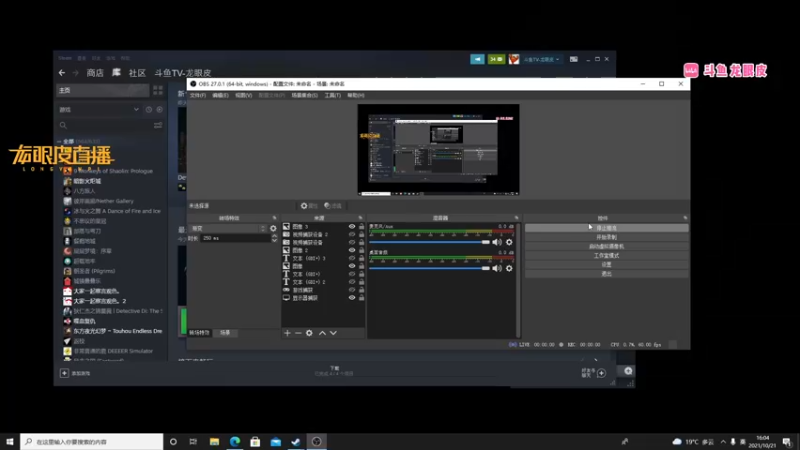Open 桌面音频 audio settings gear
This screenshot has width=800, height=450.
tap(509, 268)
